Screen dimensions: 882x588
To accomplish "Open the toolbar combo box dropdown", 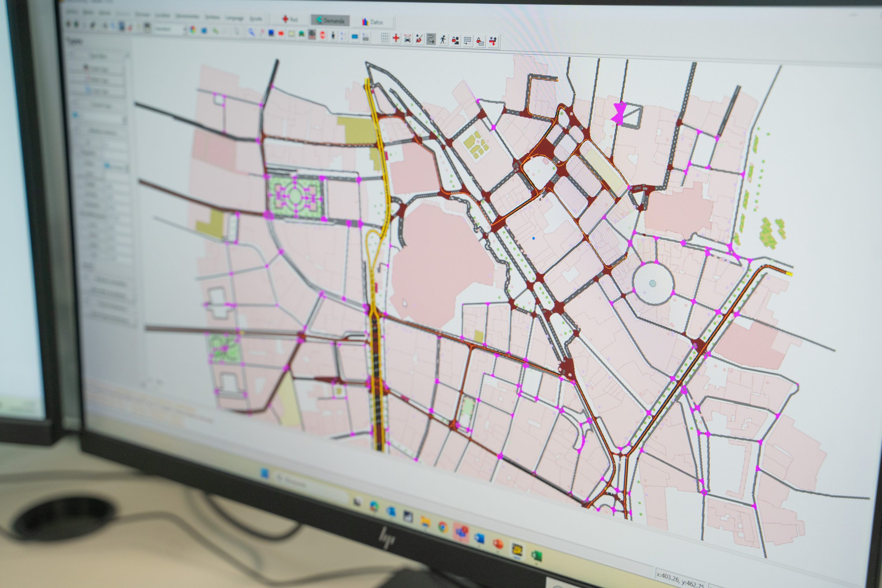I will click(x=185, y=30).
